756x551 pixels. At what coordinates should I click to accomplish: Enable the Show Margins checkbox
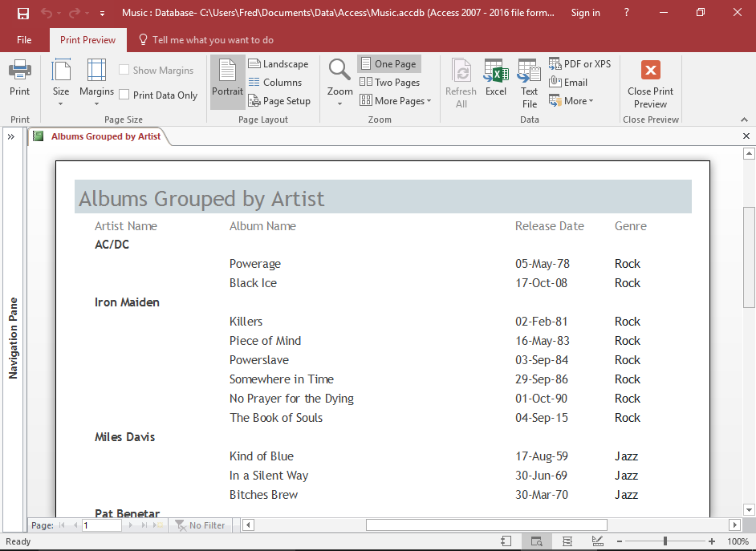coord(124,70)
